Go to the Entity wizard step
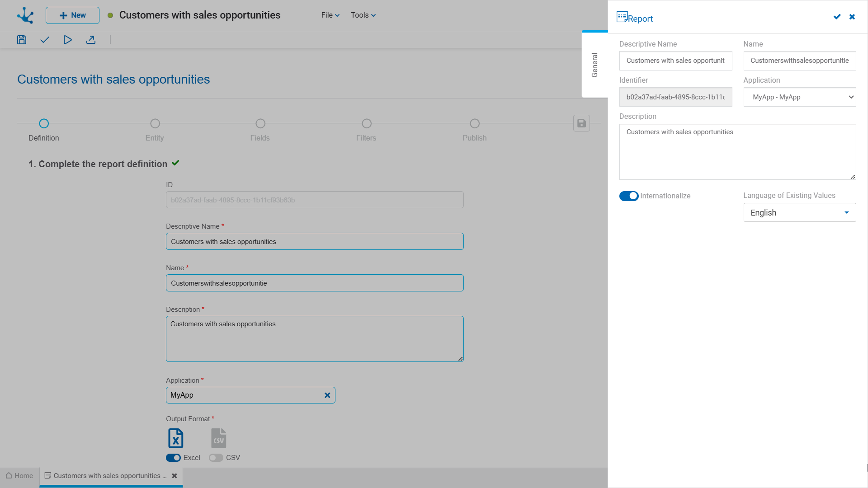 click(155, 124)
